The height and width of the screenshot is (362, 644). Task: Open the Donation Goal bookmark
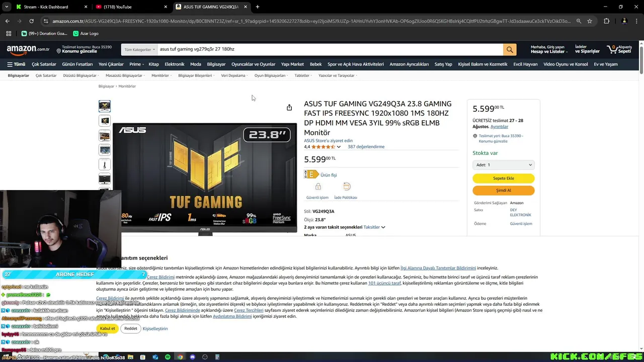pos(44,34)
